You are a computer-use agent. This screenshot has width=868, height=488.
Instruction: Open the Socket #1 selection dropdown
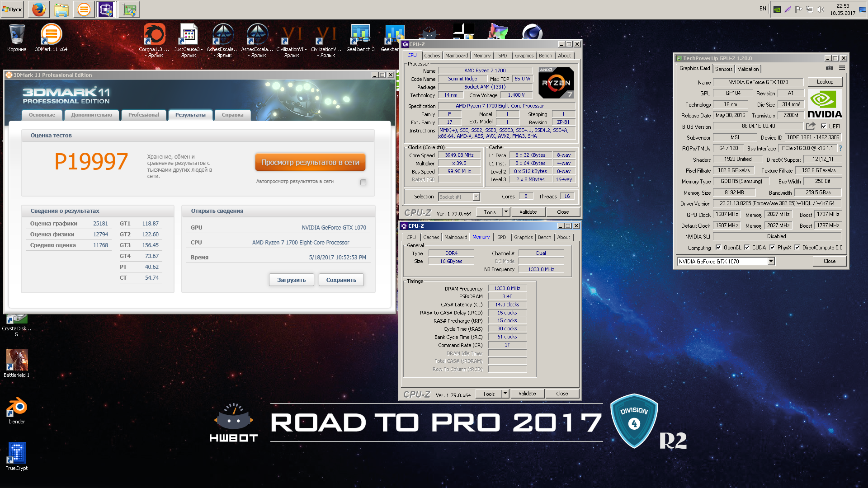tap(476, 197)
